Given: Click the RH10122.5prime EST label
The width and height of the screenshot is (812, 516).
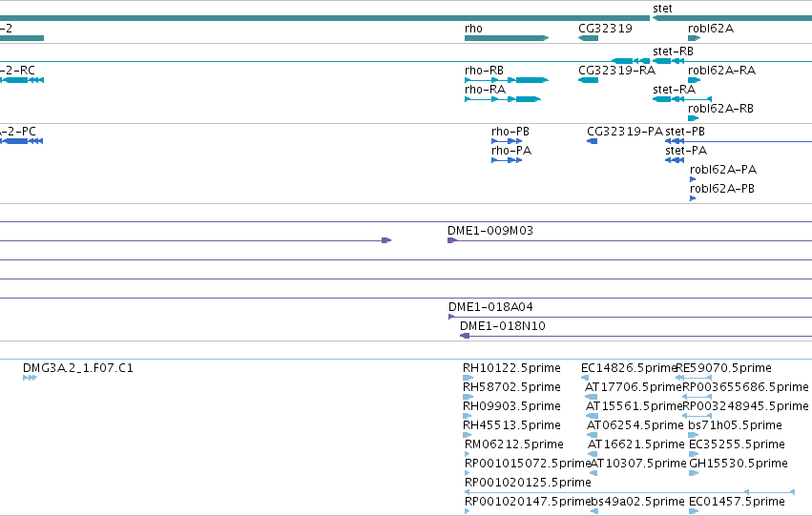Looking at the screenshot, I should click(x=511, y=368).
